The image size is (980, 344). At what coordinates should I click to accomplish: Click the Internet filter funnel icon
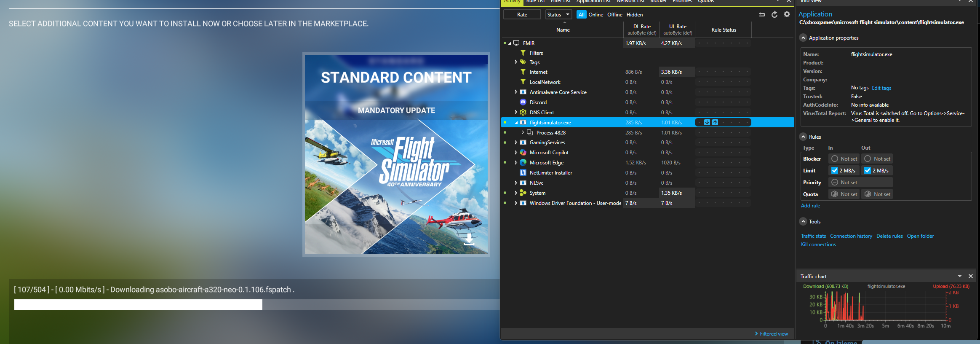pos(523,72)
